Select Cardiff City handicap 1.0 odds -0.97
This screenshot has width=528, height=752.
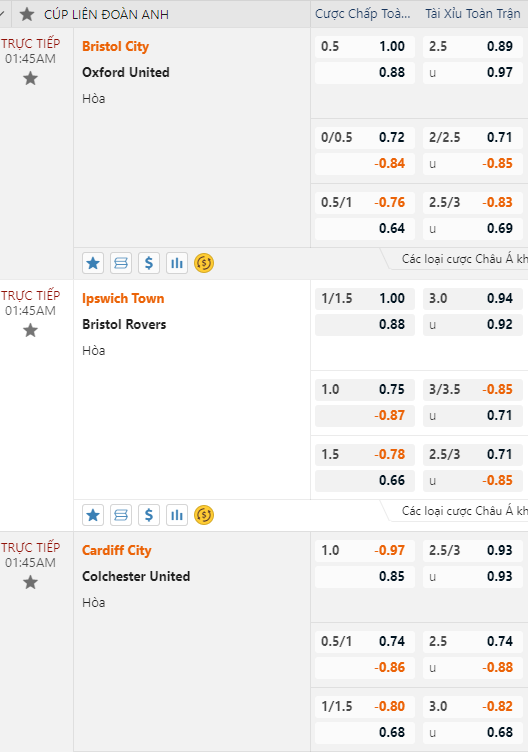pos(365,551)
